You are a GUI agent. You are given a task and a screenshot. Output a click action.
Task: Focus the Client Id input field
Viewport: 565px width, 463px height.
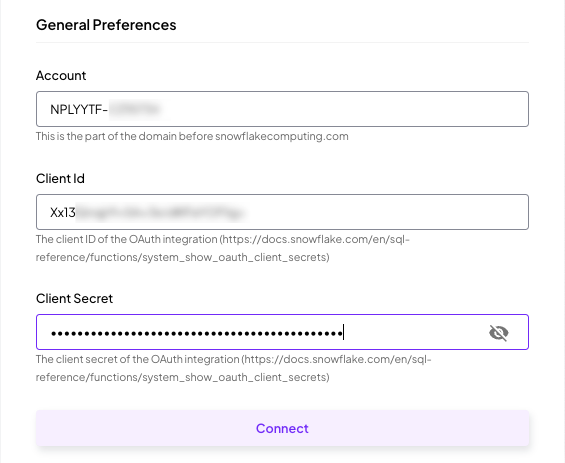point(282,212)
